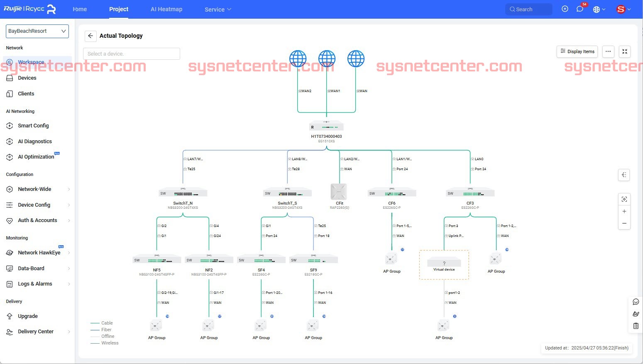
Task: Expand Auth & Accounts menu
Action: (x=37, y=220)
